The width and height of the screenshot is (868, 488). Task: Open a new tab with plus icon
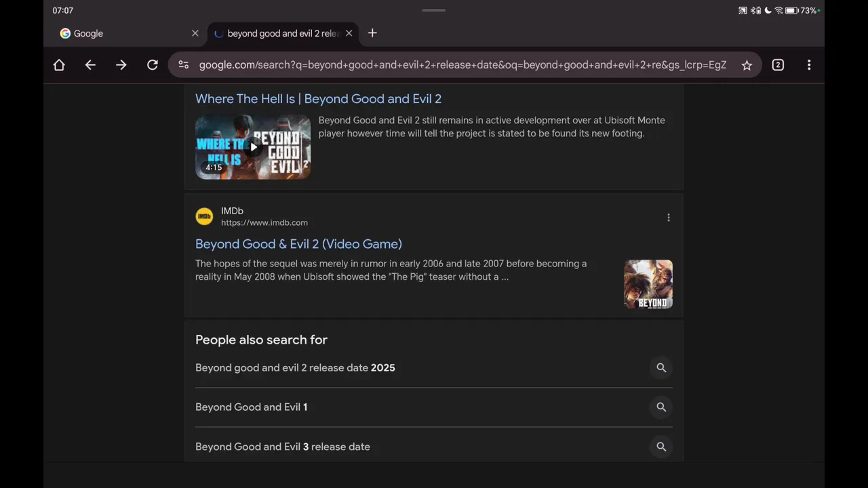[x=372, y=33]
